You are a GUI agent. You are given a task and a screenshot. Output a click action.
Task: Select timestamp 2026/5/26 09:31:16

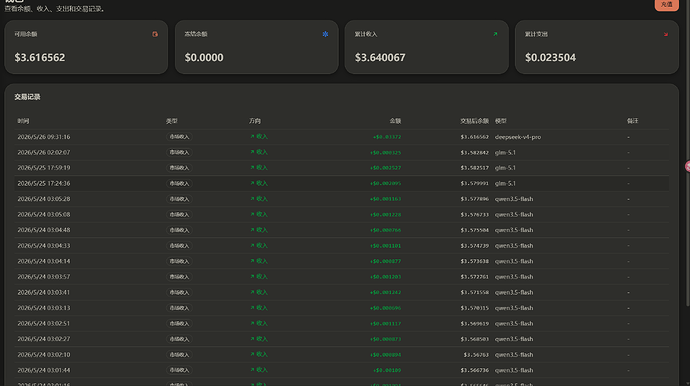pyautogui.click(x=44, y=137)
